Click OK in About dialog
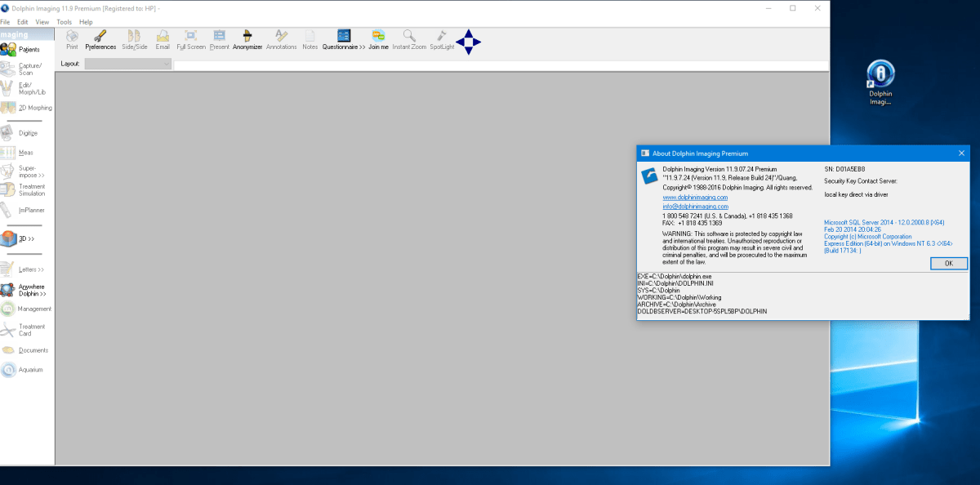This screenshot has height=485, width=980. coord(948,264)
